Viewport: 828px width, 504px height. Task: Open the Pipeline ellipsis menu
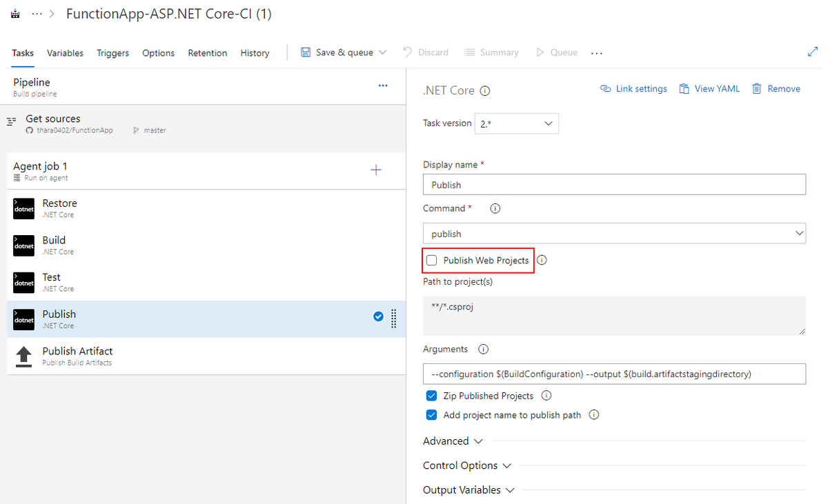pos(383,85)
